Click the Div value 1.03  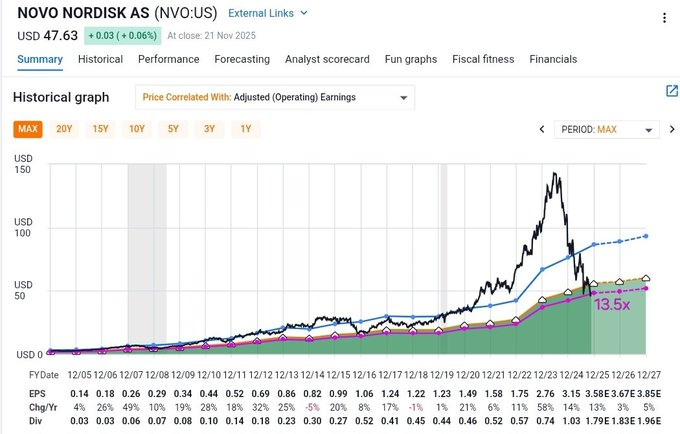pyautogui.click(x=571, y=421)
